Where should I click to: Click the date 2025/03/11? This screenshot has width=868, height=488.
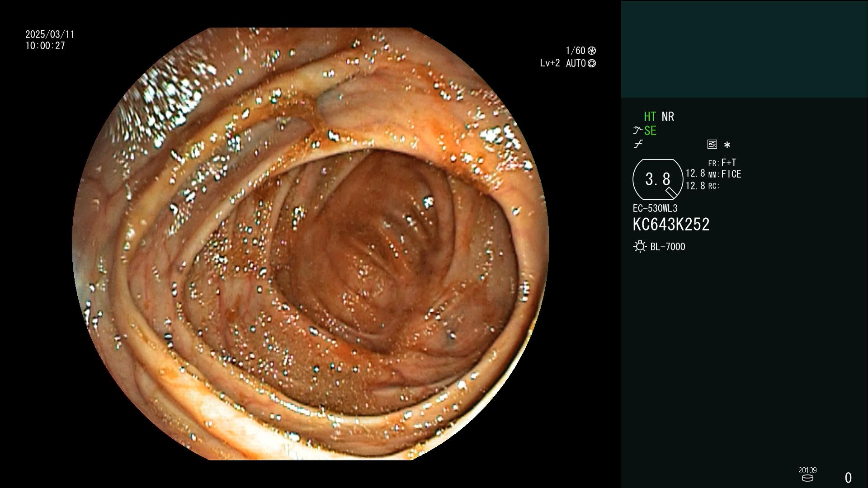(x=50, y=34)
